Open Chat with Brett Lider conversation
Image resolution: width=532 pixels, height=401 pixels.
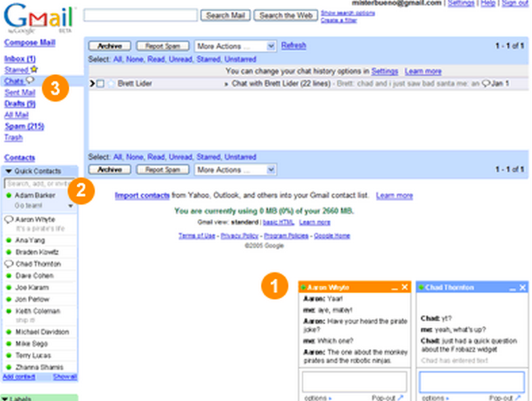(281, 83)
